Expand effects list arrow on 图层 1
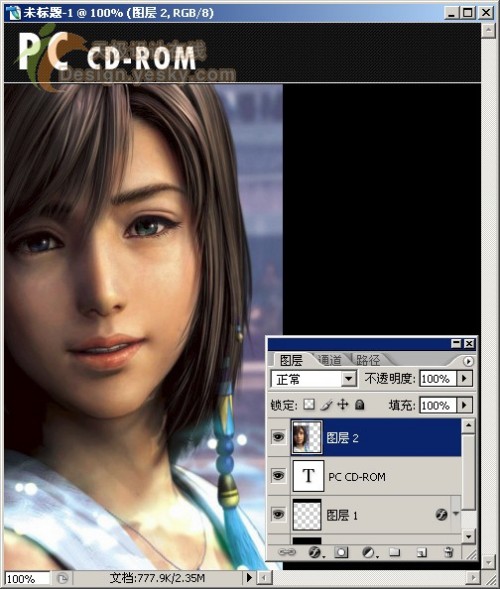Screen dimensions: 500x589 [456, 513]
